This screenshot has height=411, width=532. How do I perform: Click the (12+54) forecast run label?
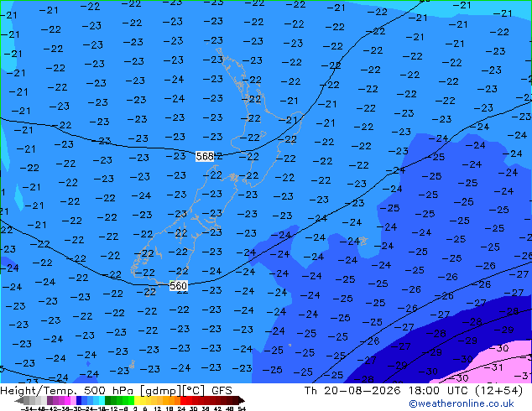(x=498, y=391)
